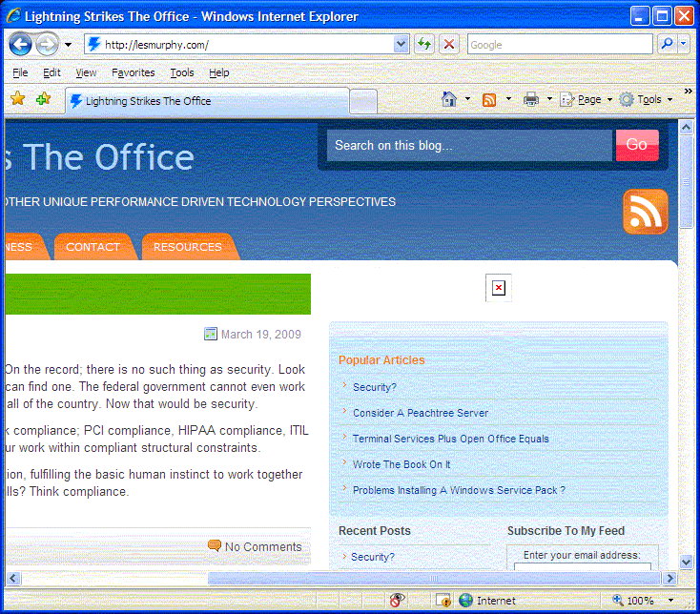This screenshot has width=700, height=614.
Task: Expand the address bar history dropdown
Action: coord(401,45)
